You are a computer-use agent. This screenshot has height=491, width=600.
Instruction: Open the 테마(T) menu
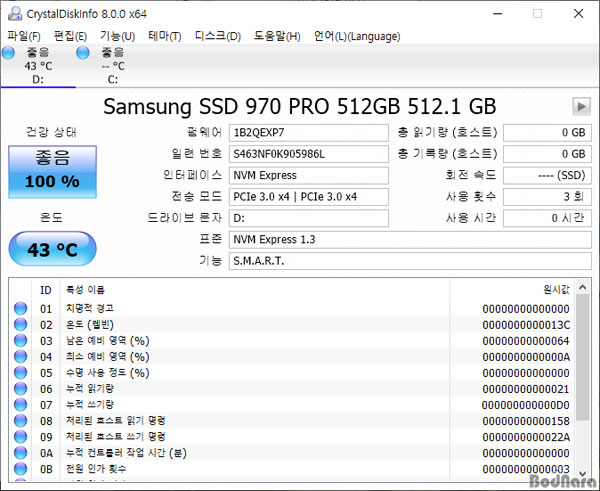tap(165, 36)
